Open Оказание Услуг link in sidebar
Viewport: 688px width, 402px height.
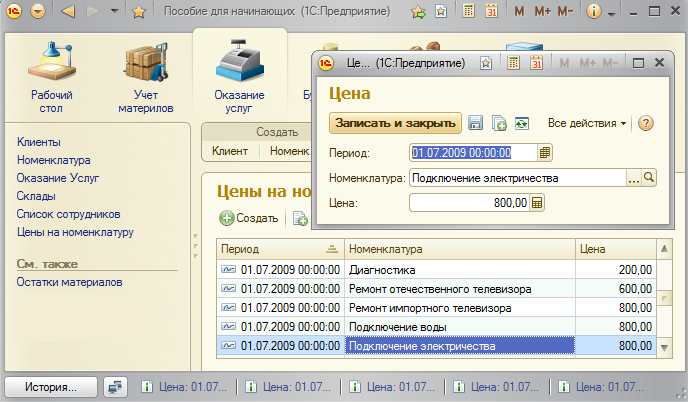click(58, 178)
